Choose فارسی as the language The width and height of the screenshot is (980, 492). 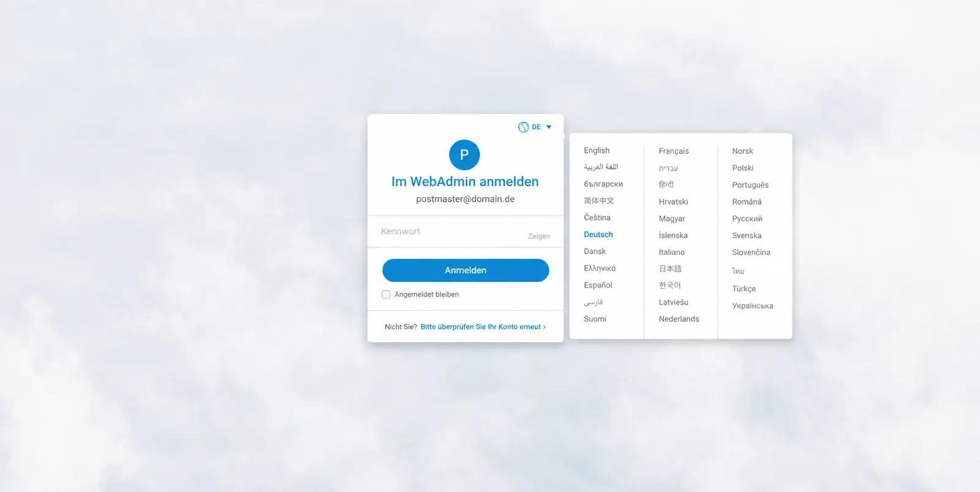(594, 302)
